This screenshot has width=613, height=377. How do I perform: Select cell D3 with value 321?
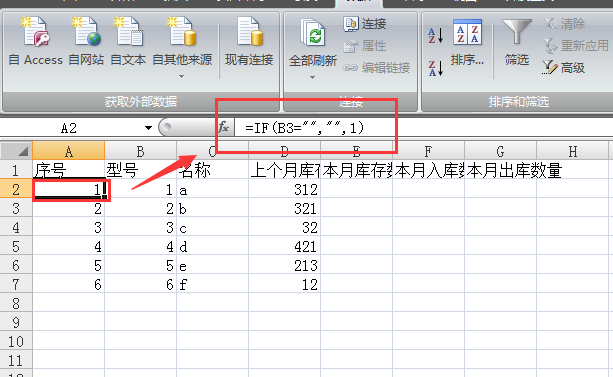pos(284,208)
